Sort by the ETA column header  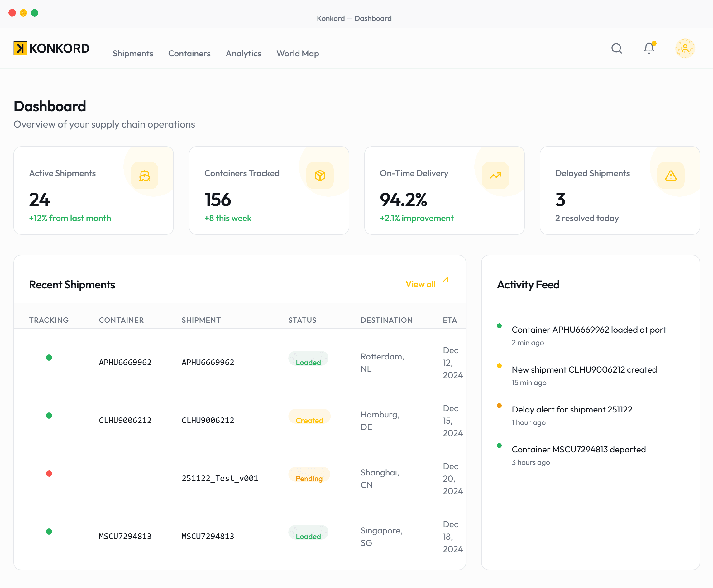click(450, 320)
